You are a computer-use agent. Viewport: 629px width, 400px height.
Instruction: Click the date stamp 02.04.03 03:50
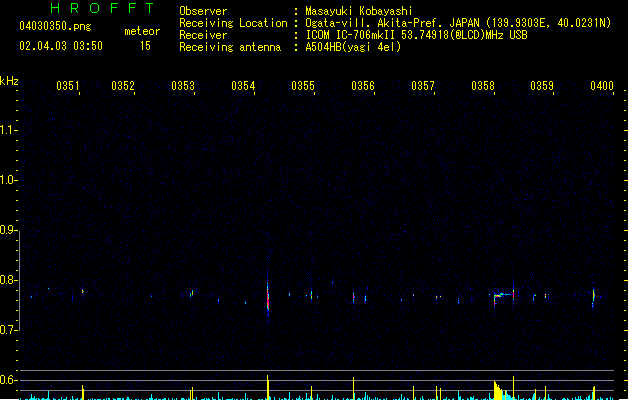(61, 46)
